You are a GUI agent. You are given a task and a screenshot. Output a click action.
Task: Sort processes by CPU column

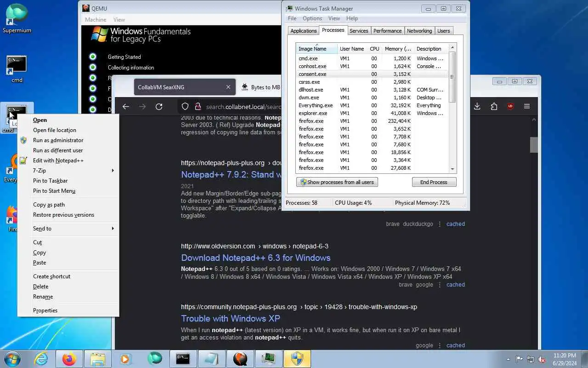click(375, 49)
